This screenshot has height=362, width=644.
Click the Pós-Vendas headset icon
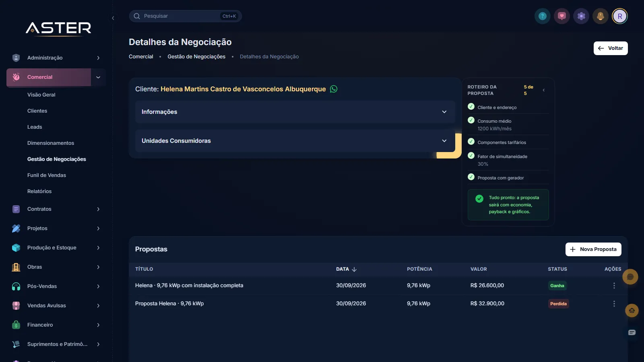(x=16, y=286)
